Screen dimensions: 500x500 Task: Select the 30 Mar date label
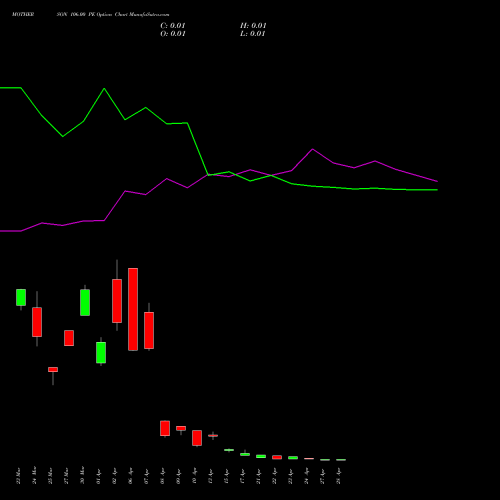(x=82, y=475)
